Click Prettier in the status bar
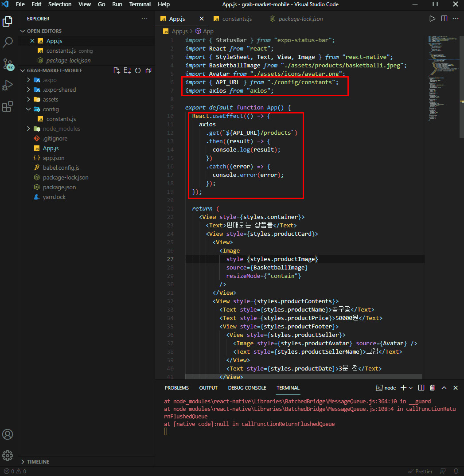Viewport: 464px width, 476px height. [x=420, y=471]
